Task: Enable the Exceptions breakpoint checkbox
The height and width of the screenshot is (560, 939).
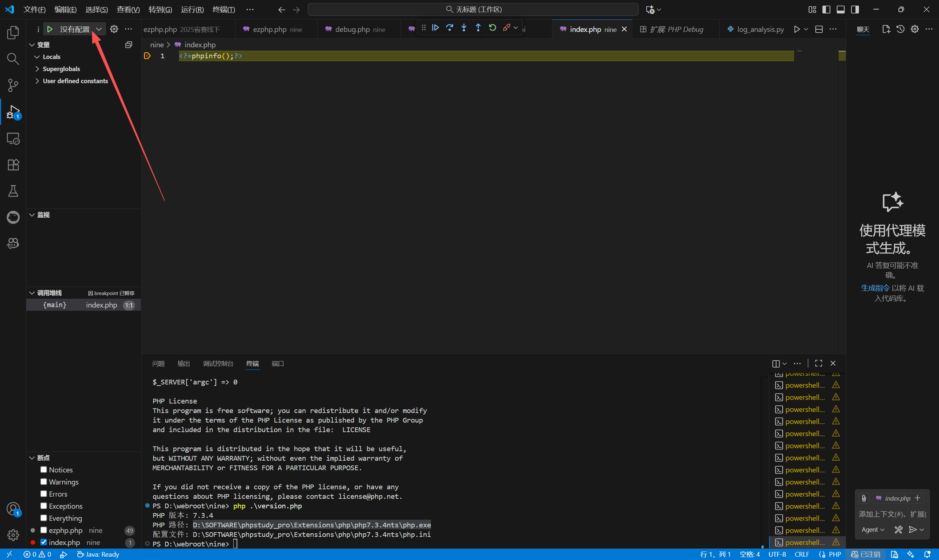Action: point(44,506)
